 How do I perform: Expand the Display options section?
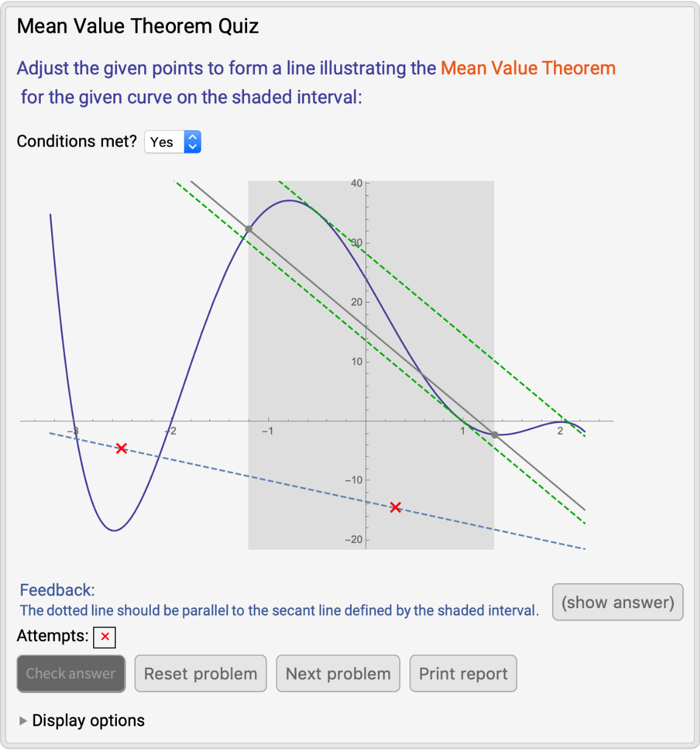coord(23,721)
